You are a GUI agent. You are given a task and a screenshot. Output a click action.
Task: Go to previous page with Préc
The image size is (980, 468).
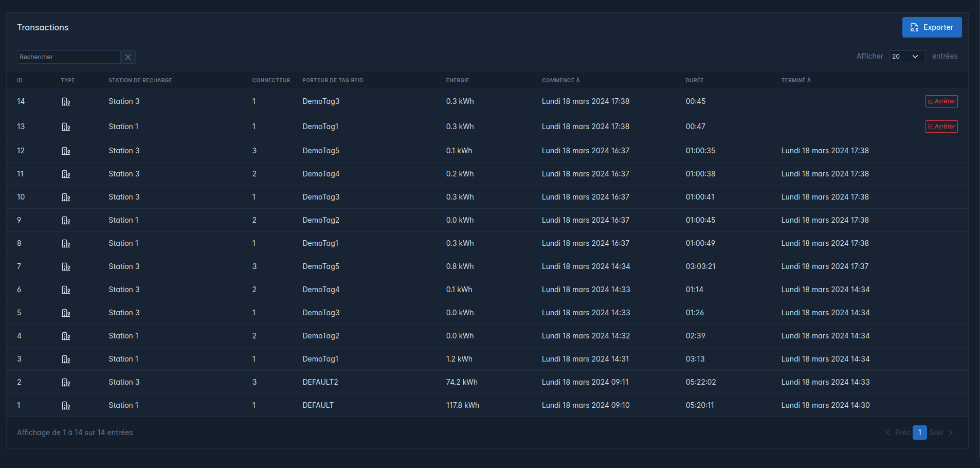898,433
